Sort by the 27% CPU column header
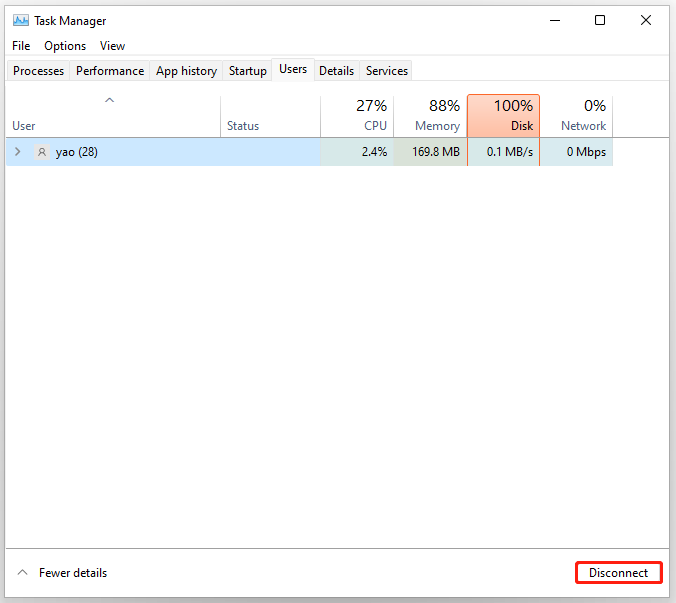676x603 pixels. coord(357,116)
